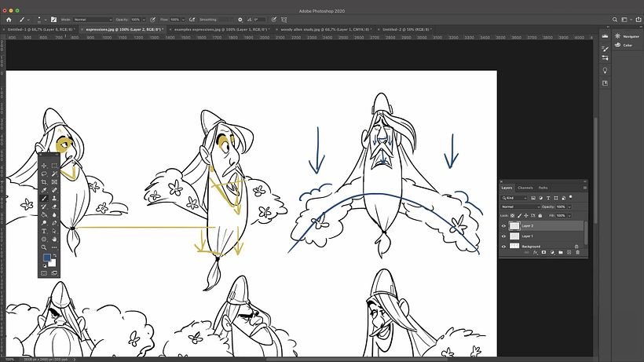Select the Ellipse shape tool
Viewport: 644px width, 362px height.
(44, 240)
